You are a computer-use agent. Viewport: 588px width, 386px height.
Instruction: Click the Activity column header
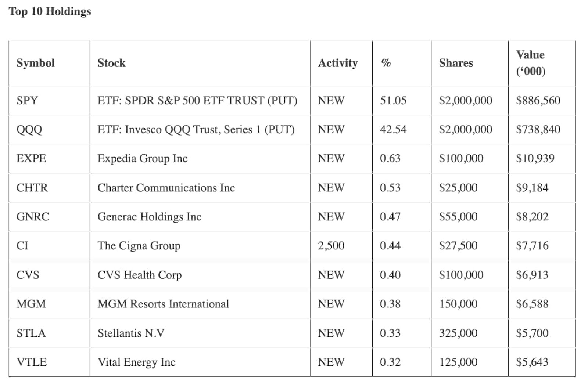(338, 63)
